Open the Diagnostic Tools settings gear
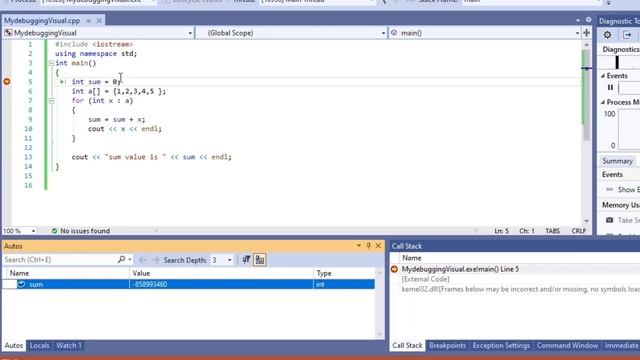640x360 pixels. 607,35
